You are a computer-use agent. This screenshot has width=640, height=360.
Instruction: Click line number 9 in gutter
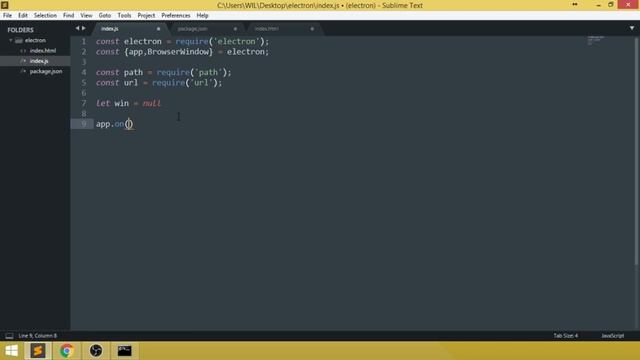point(84,124)
